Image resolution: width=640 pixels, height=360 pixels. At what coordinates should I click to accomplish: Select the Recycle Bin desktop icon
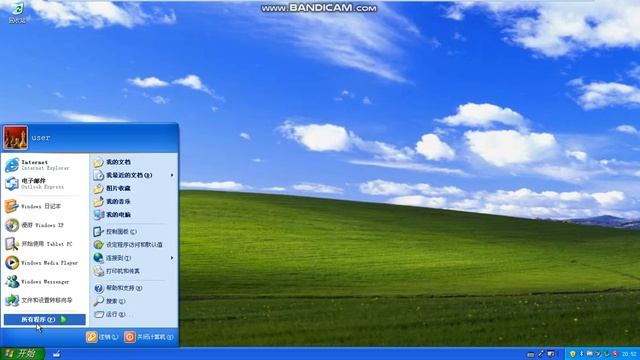point(17,12)
